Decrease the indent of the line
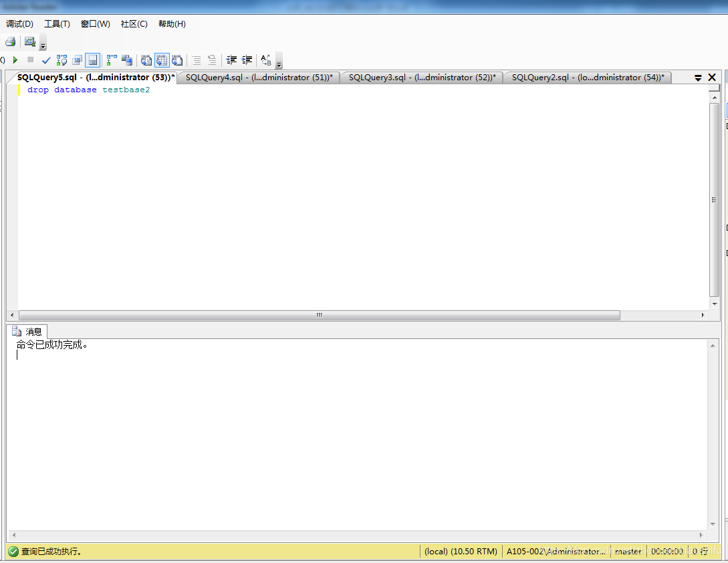Image resolution: width=728 pixels, height=563 pixels. (x=231, y=60)
